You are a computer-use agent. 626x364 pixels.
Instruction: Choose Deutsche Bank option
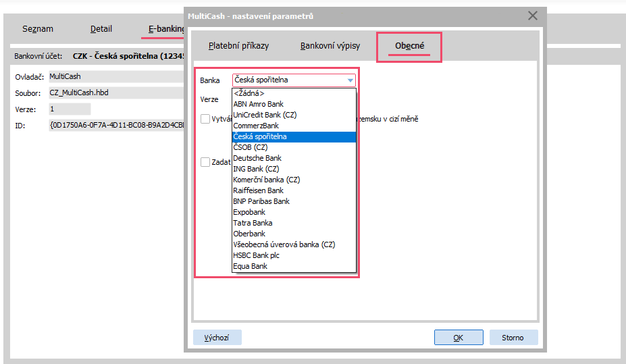coord(294,158)
